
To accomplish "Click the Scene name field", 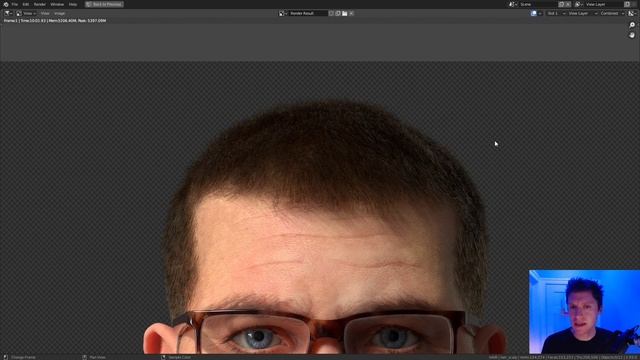I will coord(538,4).
